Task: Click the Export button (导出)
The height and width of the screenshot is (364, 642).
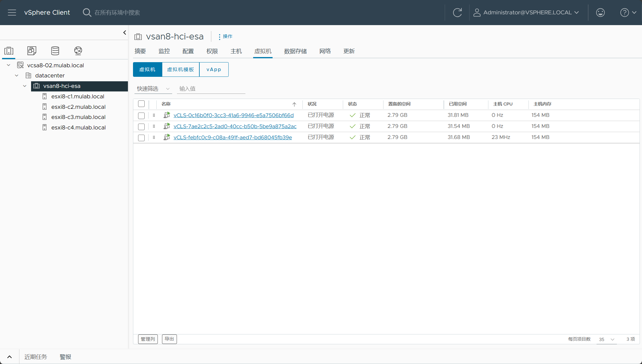Action: (169, 339)
